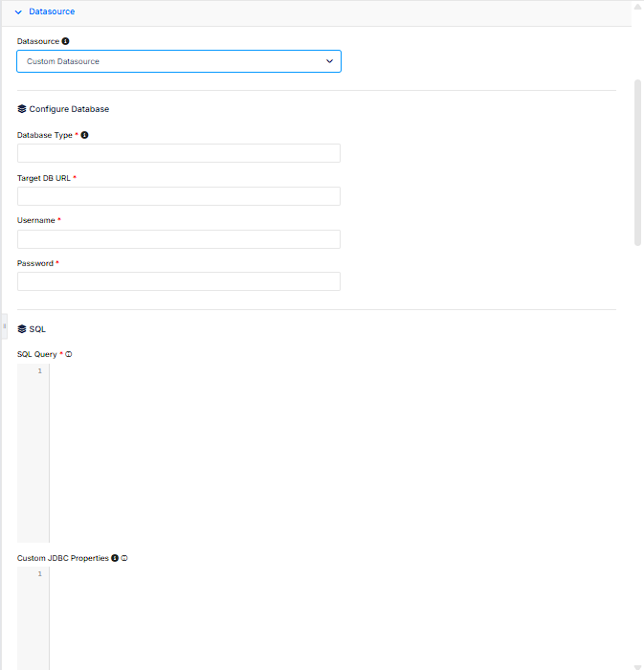Click the stack icon beside SQL heading
The image size is (644, 670).
pyautogui.click(x=22, y=328)
